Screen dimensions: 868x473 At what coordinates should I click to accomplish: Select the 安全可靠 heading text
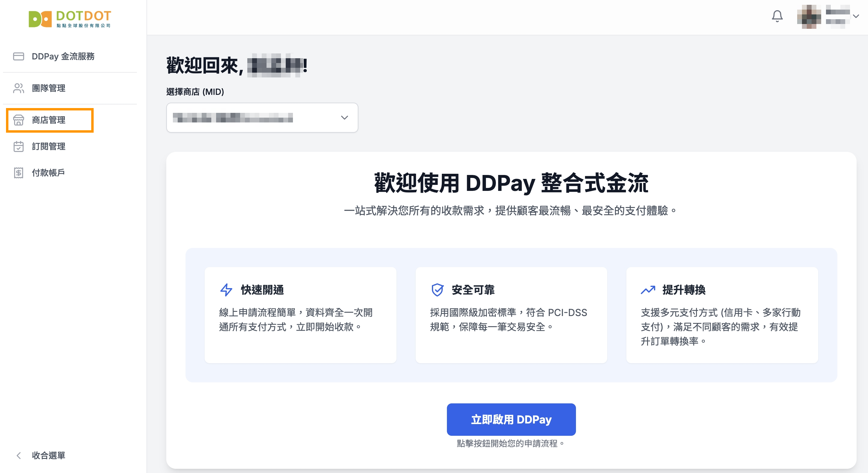[473, 290]
